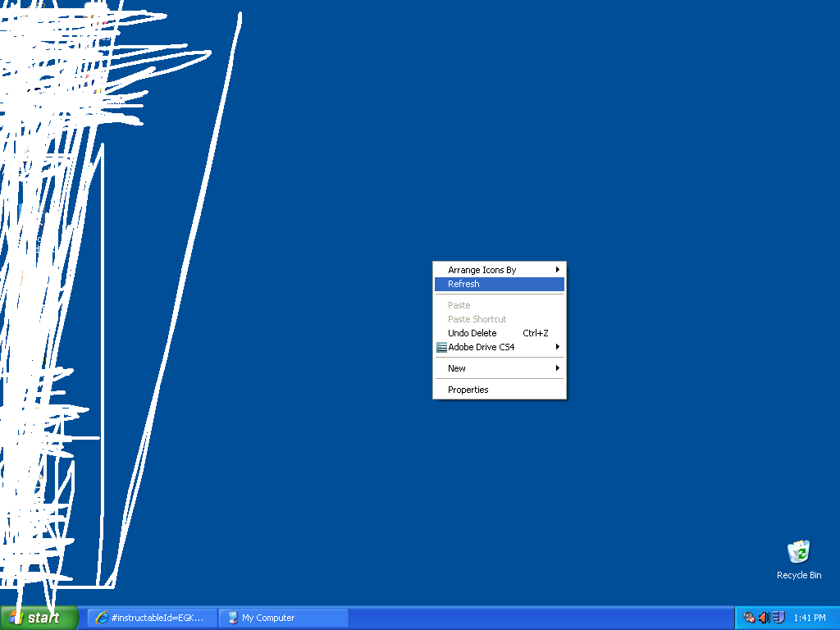Select Undo Delete in context menu
The height and width of the screenshot is (630, 840).
click(472, 333)
